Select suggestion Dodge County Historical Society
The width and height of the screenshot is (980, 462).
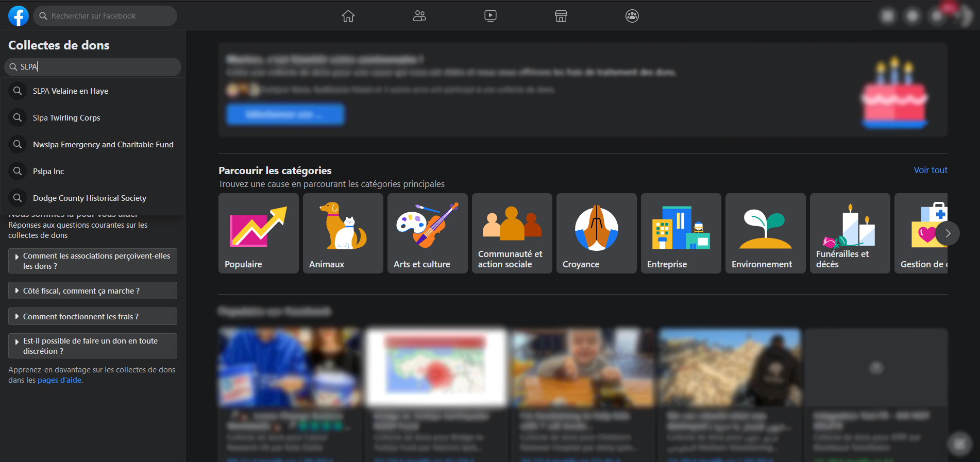[x=93, y=198]
